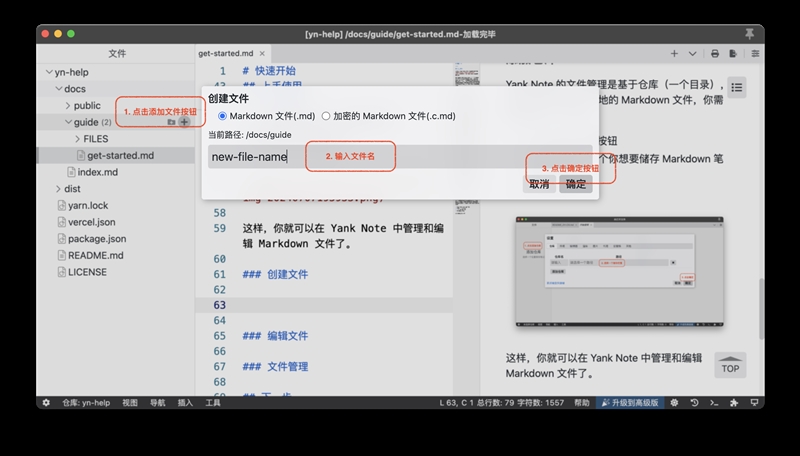Image resolution: width=800 pixels, height=456 pixels.
Task: Click the export document icon
Action: pyautogui.click(x=733, y=54)
